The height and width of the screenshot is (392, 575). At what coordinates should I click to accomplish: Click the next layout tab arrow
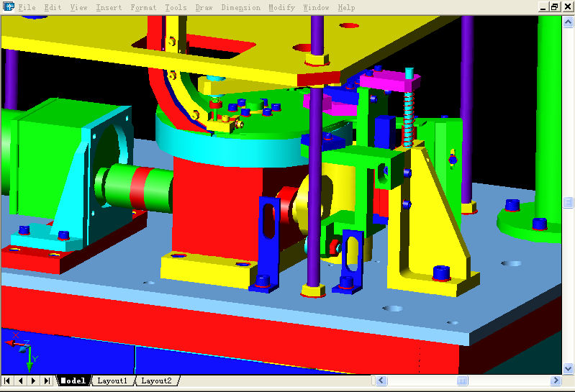(34, 380)
